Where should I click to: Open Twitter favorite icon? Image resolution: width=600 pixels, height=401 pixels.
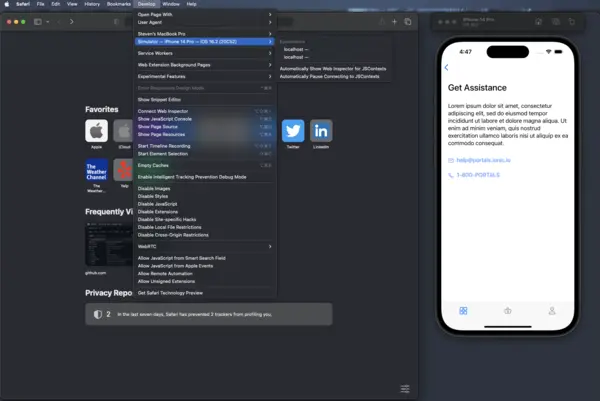pos(293,131)
